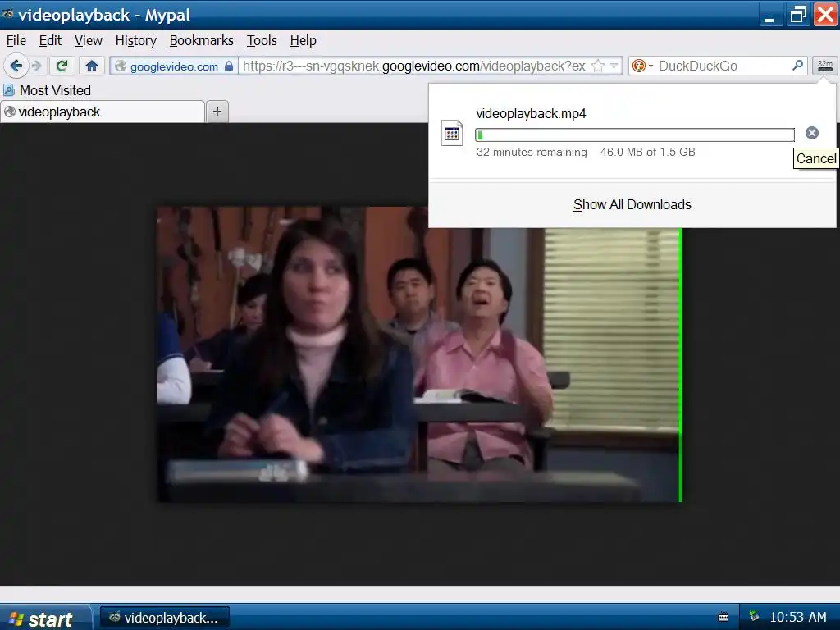The height and width of the screenshot is (630, 840).
Task: Open the View menu
Action: (x=89, y=41)
